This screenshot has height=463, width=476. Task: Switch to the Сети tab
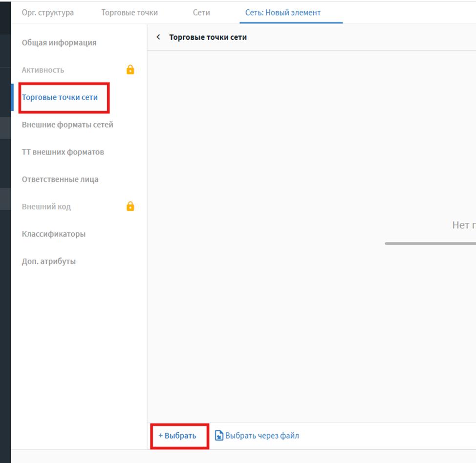point(201,13)
